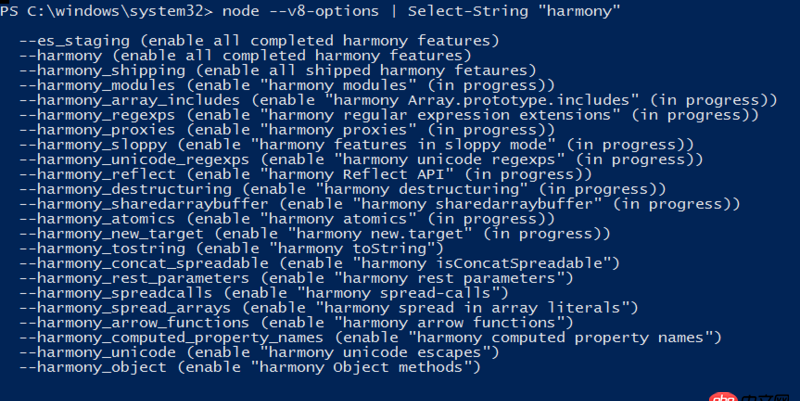Click the --harmony_shipping option line
Viewport: 800px width, 401px height.
tap(278, 70)
